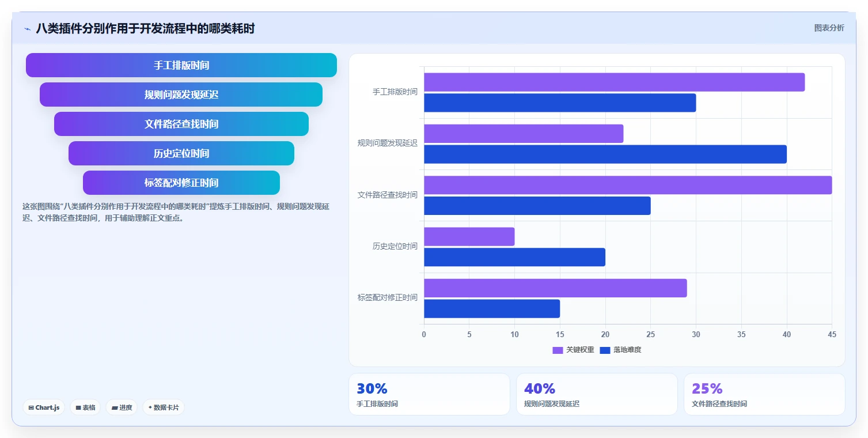Click the x-axis tick value 0
Viewport: 868px width, 438px height.
(424, 335)
